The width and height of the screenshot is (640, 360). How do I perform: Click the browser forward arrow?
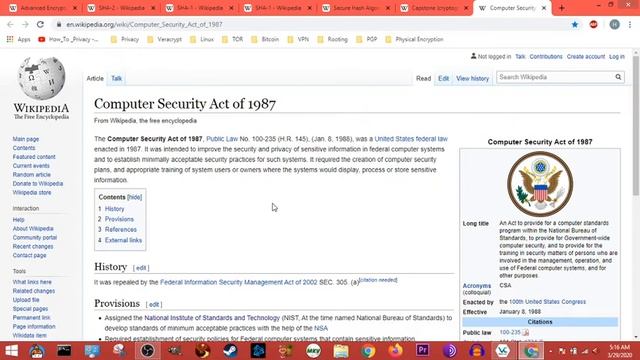[x=25, y=24]
